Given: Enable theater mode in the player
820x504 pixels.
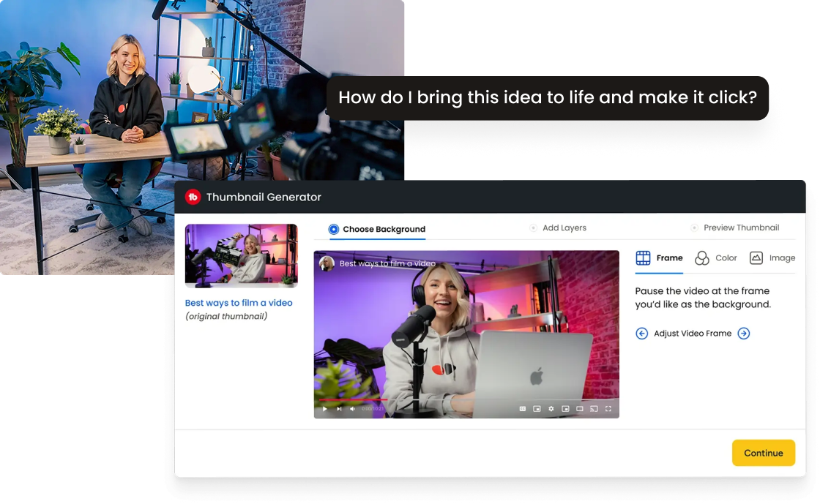Looking at the screenshot, I should (x=579, y=409).
